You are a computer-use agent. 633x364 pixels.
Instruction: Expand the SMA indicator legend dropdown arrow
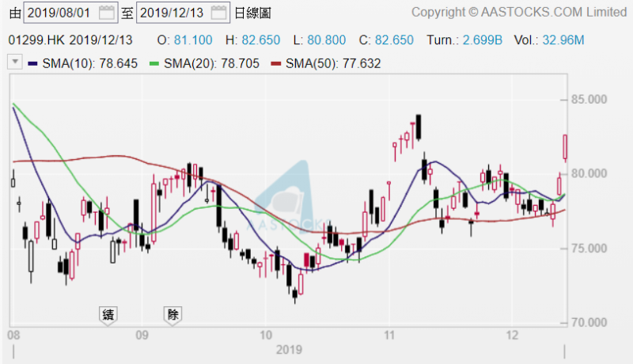pos(14,63)
